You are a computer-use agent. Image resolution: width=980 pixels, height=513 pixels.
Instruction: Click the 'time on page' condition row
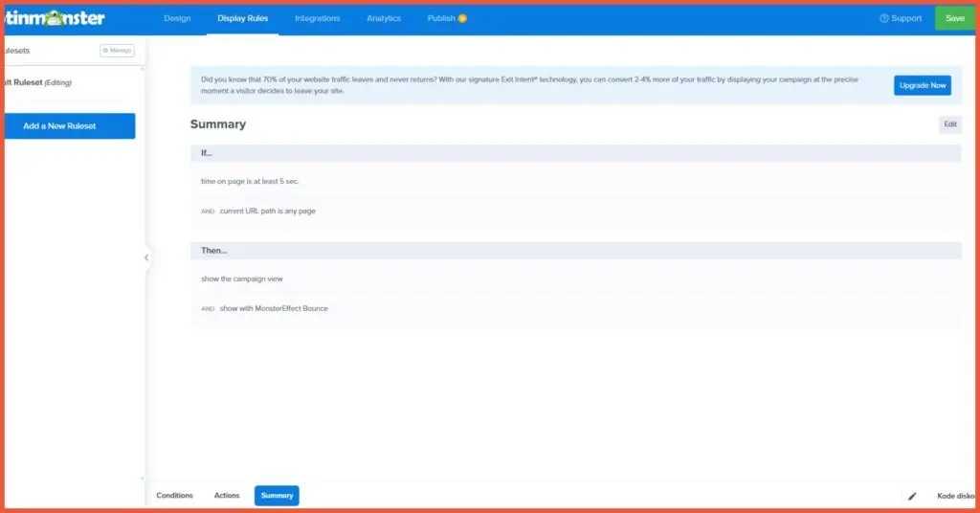pyautogui.click(x=251, y=181)
